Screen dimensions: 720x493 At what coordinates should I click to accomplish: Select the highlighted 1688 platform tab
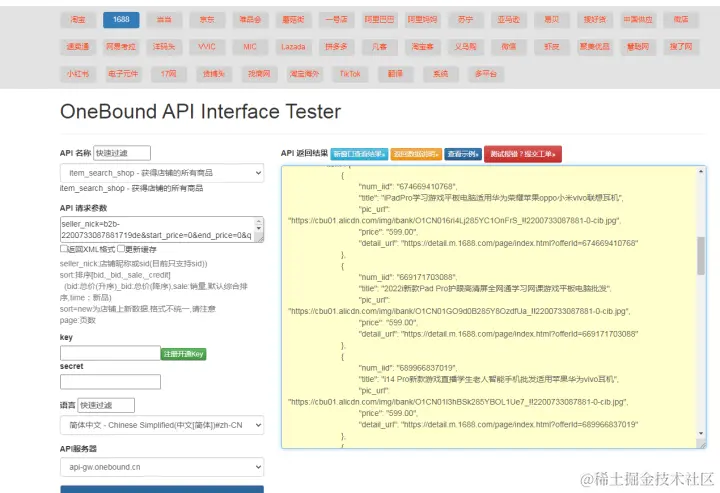coord(121,20)
